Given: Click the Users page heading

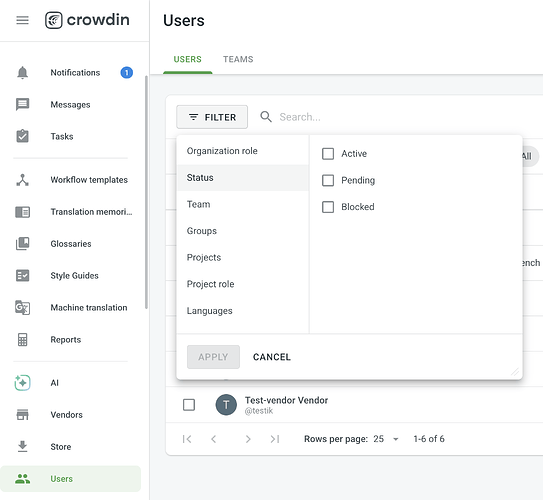Looking at the screenshot, I should 184,20.
